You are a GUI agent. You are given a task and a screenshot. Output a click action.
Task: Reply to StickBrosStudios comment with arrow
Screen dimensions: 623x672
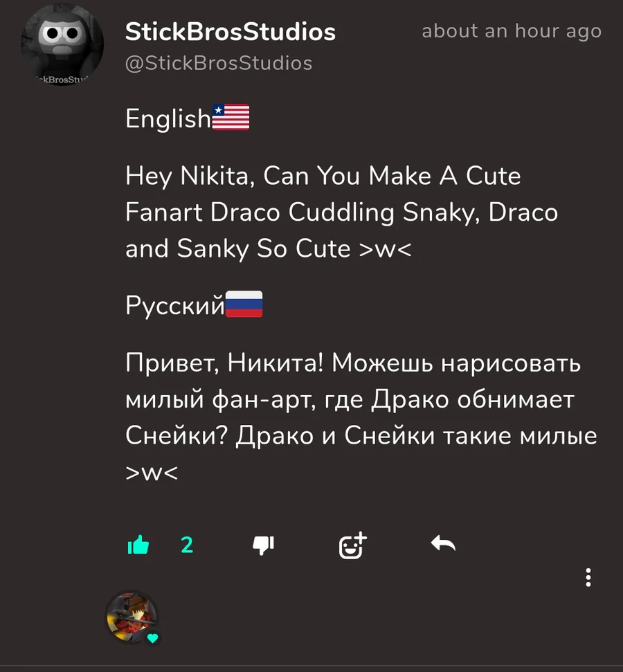point(443,543)
